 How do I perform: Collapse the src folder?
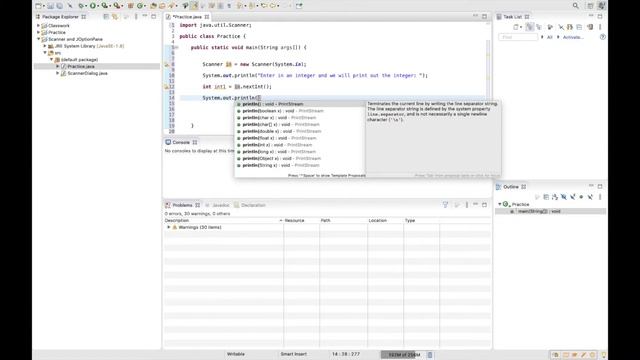[x=45, y=53]
